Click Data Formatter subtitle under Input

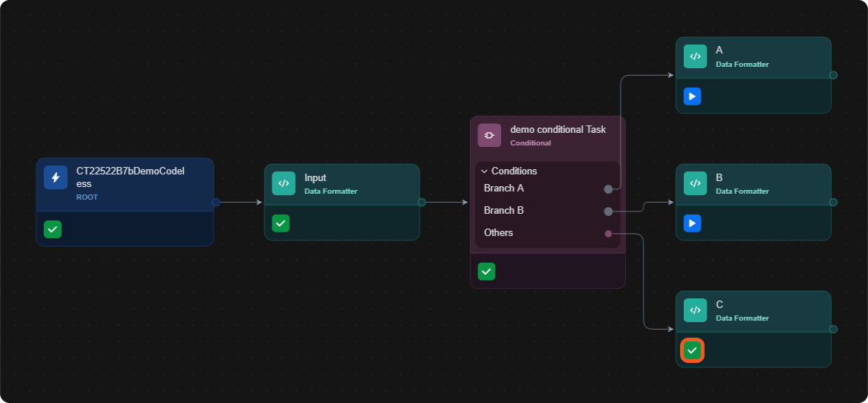(331, 191)
